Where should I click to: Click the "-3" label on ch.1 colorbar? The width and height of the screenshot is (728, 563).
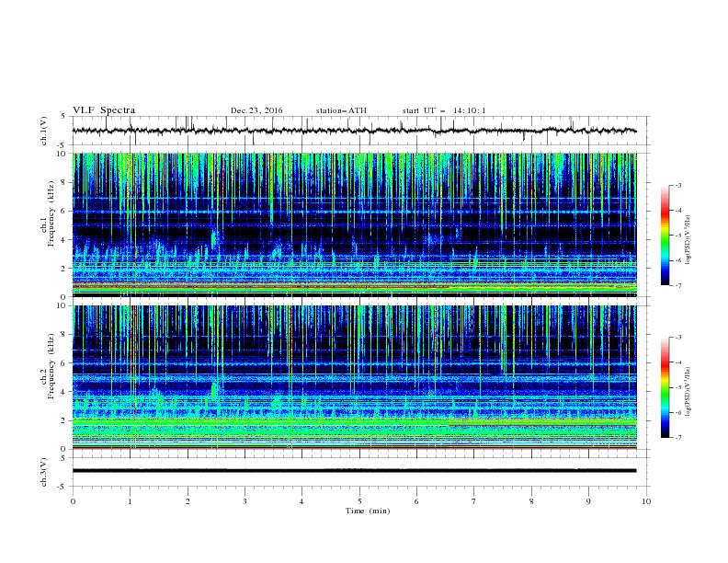pyautogui.click(x=678, y=185)
